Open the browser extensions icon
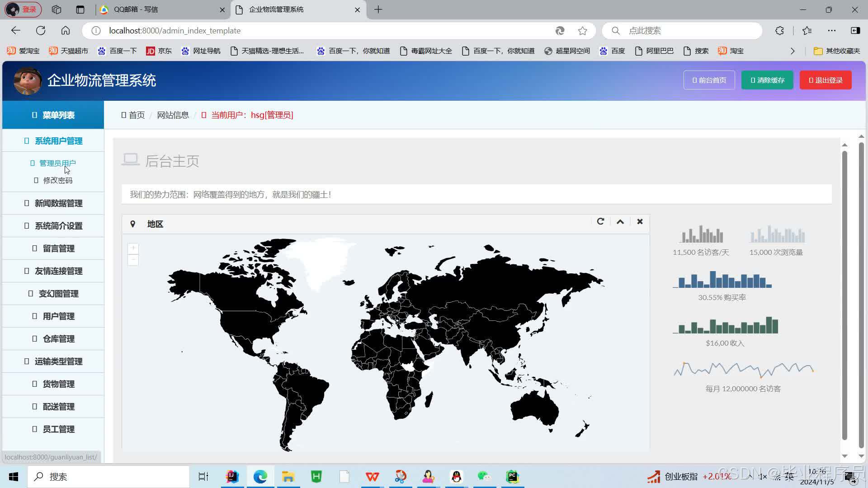This screenshot has height=488, width=868. (x=779, y=31)
